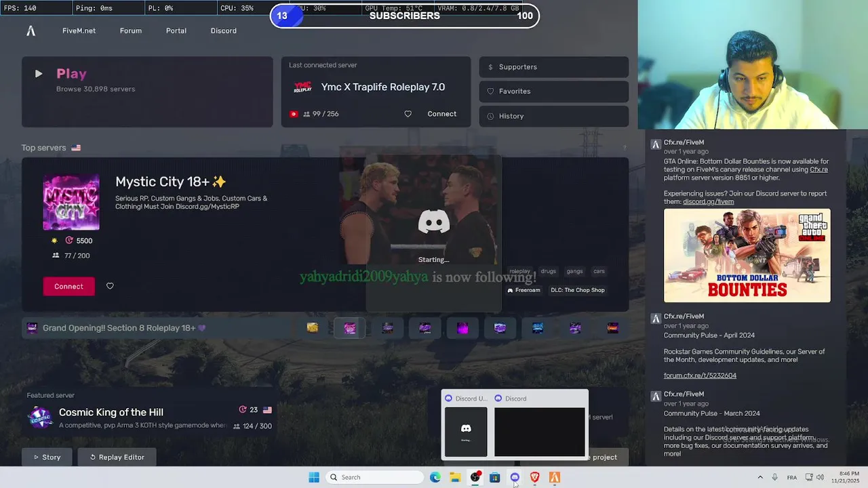Open the Bottom Dollar Bounties image

[x=747, y=256]
